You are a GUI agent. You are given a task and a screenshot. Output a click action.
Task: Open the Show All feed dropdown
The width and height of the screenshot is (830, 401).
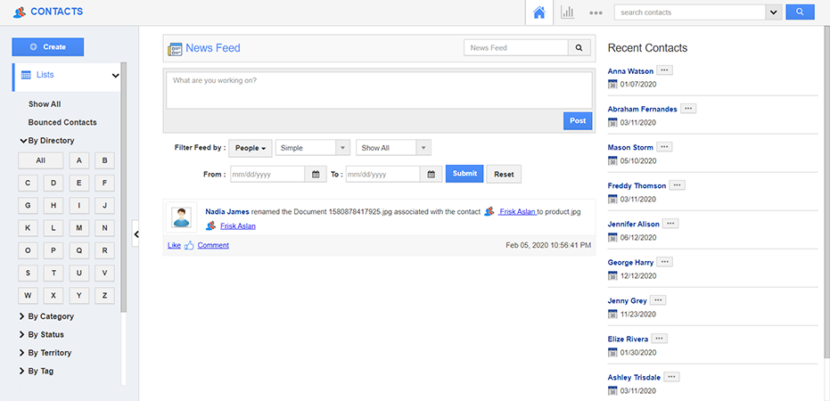(x=393, y=148)
